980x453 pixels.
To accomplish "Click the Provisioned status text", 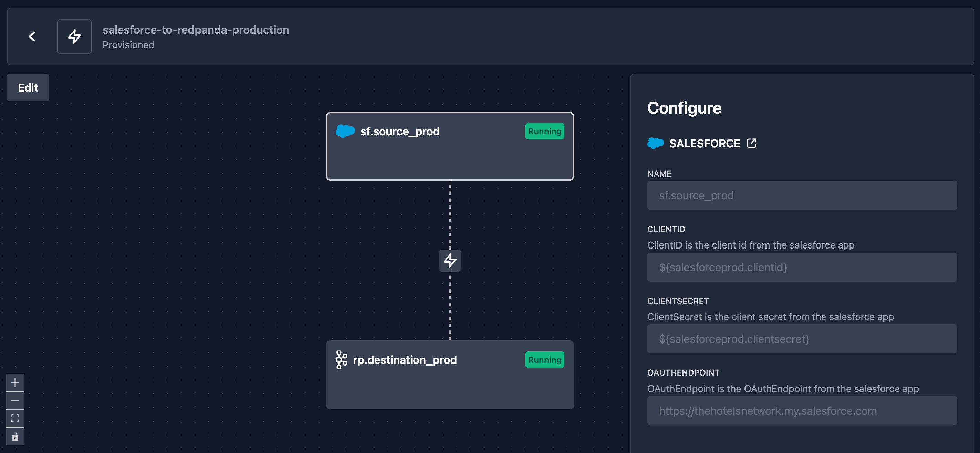I will pyautogui.click(x=128, y=45).
